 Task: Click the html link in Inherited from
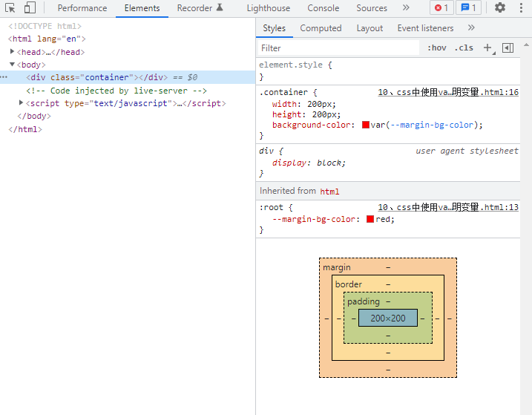(x=329, y=192)
